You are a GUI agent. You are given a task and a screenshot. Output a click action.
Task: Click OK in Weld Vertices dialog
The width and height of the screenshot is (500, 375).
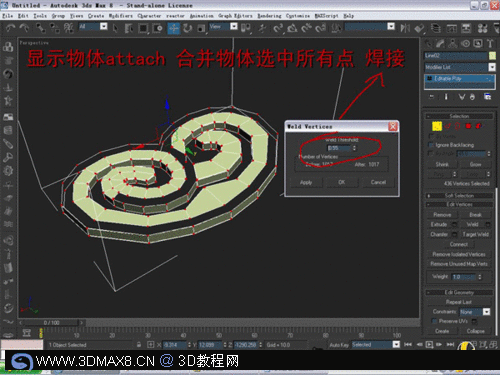point(342,182)
